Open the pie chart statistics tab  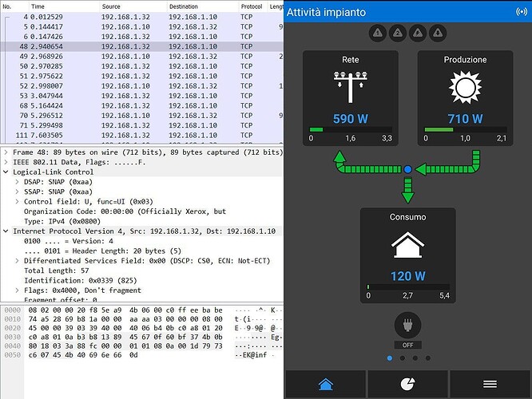pos(407,384)
